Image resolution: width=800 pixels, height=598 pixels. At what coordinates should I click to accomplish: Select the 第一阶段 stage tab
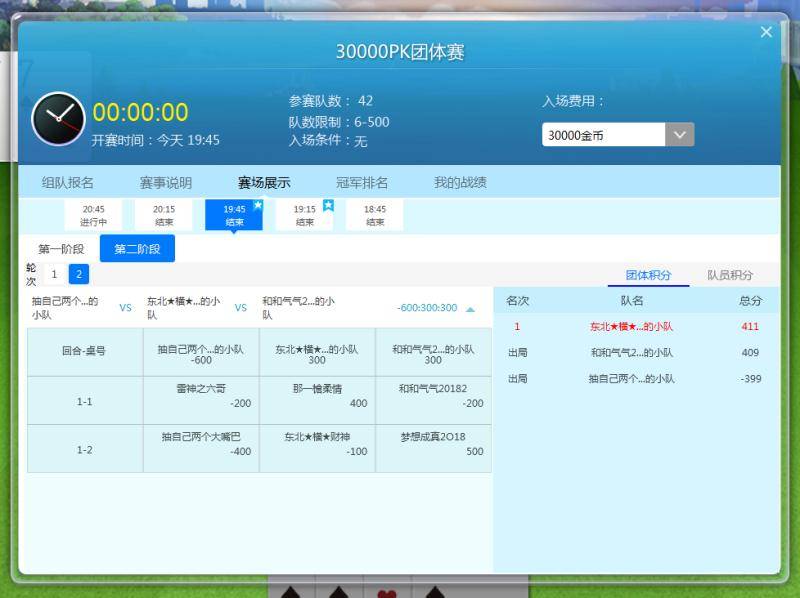(64, 247)
